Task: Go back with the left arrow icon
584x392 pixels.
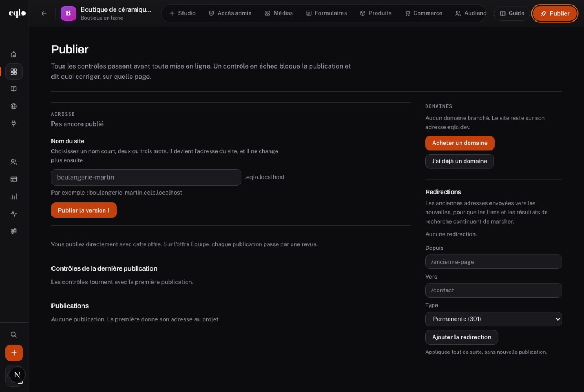Action: point(44,13)
